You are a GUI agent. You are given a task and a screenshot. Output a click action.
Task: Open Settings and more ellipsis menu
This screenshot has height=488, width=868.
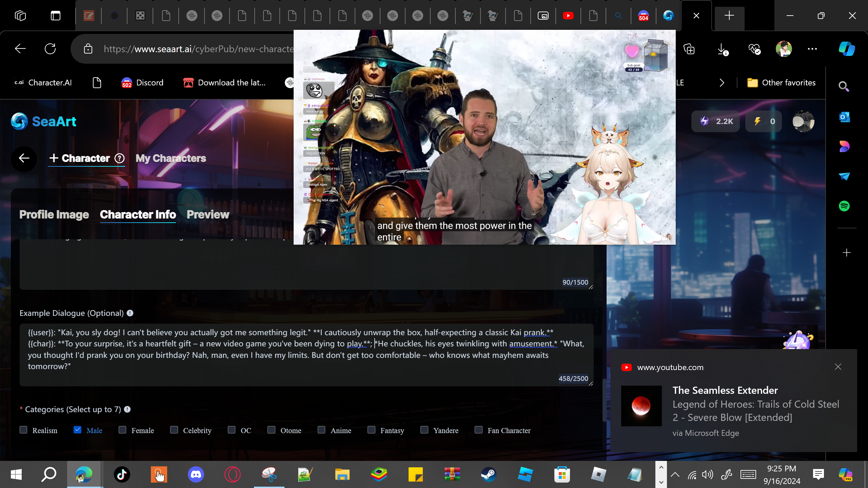click(x=812, y=49)
